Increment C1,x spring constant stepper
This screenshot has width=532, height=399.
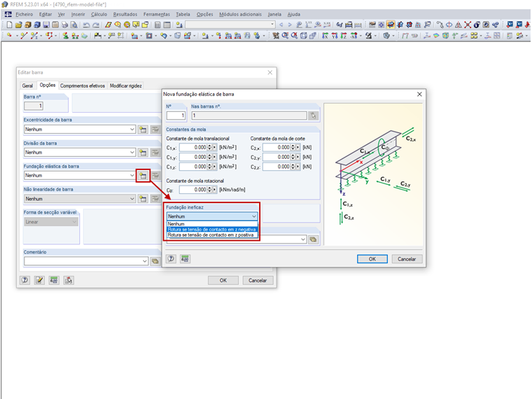click(x=209, y=146)
